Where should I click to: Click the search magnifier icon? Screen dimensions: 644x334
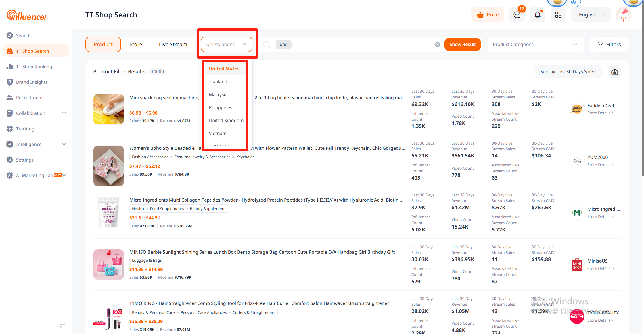pos(267,44)
